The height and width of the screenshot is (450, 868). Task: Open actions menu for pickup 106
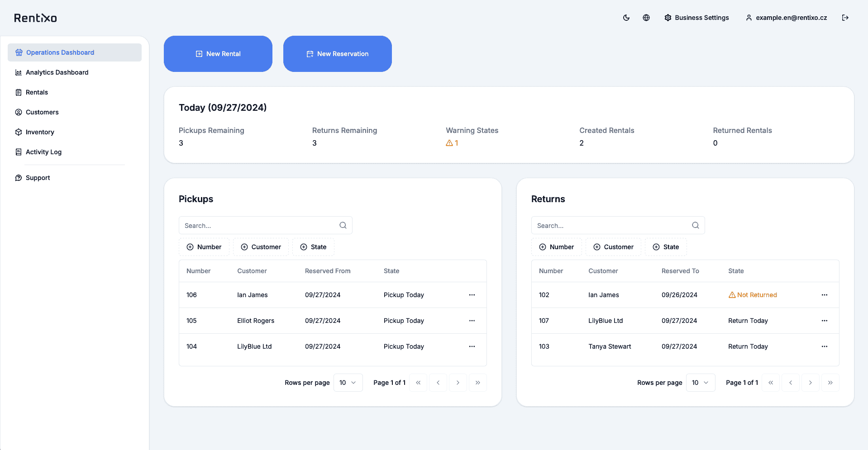pyautogui.click(x=472, y=295)
